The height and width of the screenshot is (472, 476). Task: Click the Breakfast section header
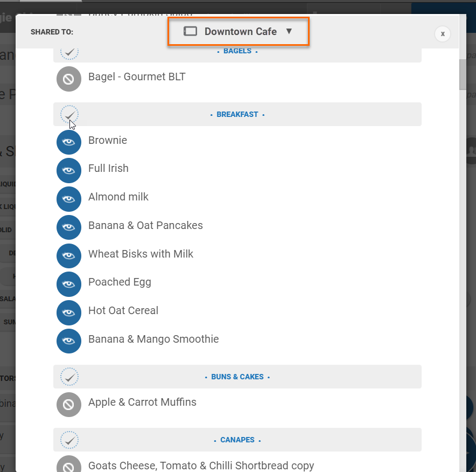[237, 114]
